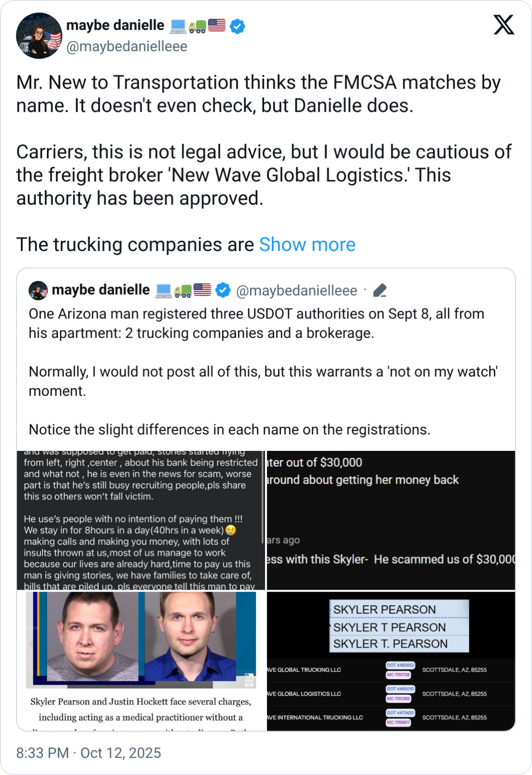This screenshot has height=775, width=532.
Task: Open the @maybedanielleee handle under the main name
Action: (127, 46)
